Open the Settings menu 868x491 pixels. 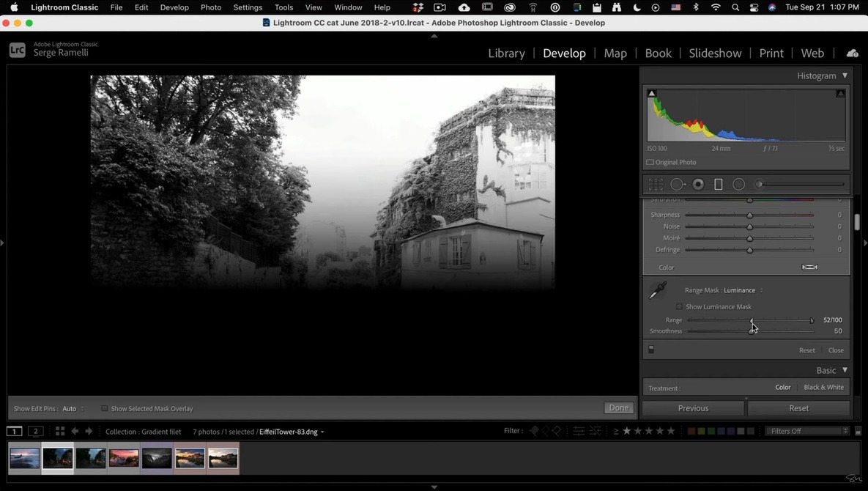pos(248,7)
